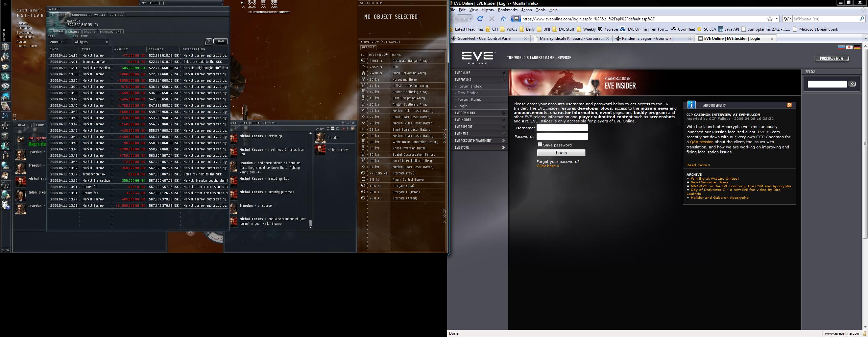Click the wallet Load button

220,41
